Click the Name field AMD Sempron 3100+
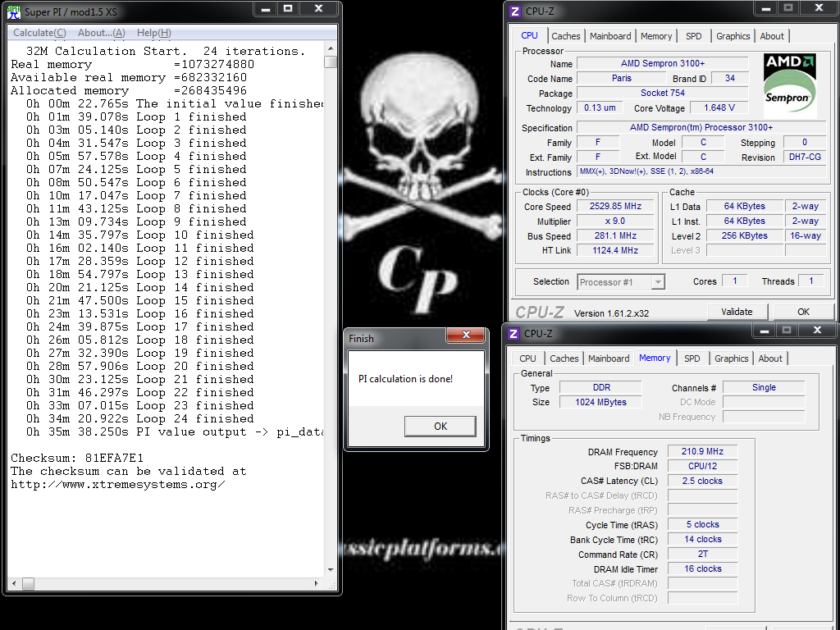This screenshot has width=840, height=630. (x=662, y=64)
